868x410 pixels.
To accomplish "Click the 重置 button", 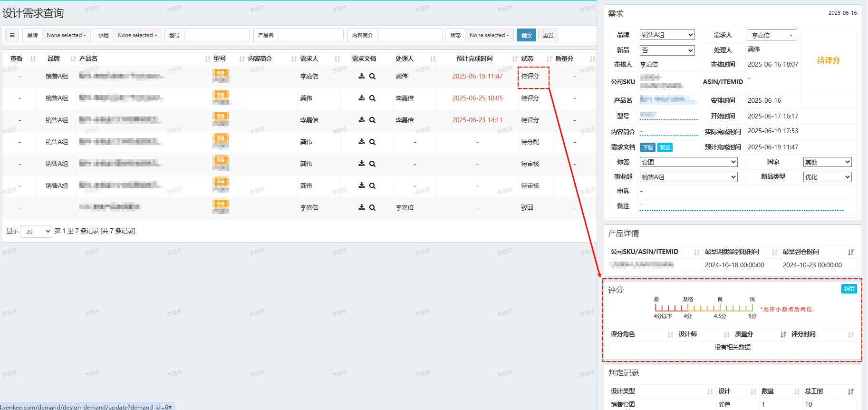I will pyautogui.click(x=548, y=35).
